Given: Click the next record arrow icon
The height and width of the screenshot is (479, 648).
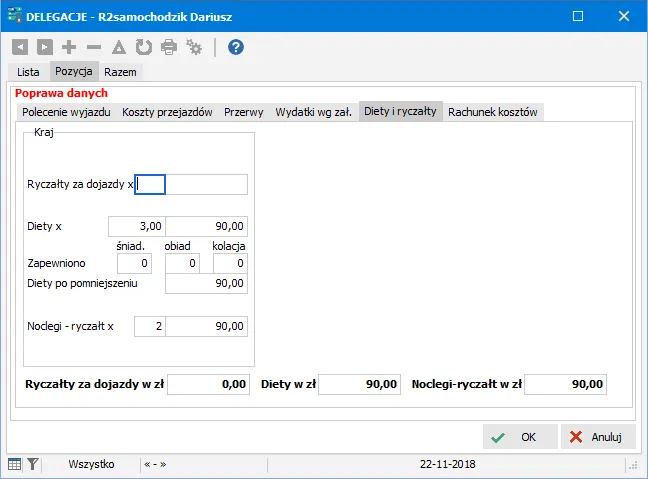Looking at the screenshot, I should point(45,47).
